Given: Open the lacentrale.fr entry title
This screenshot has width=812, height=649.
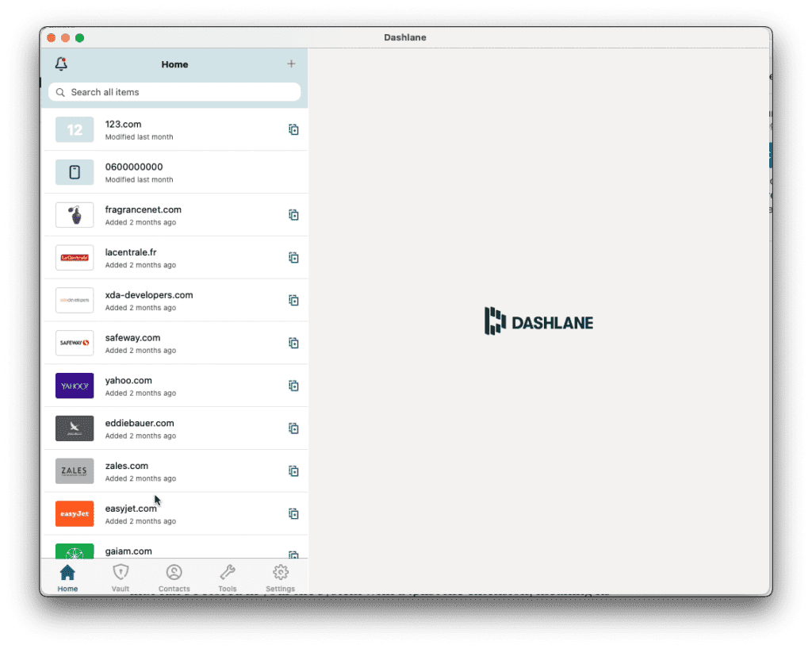Looking at the screenshot, I should (131, 252).
